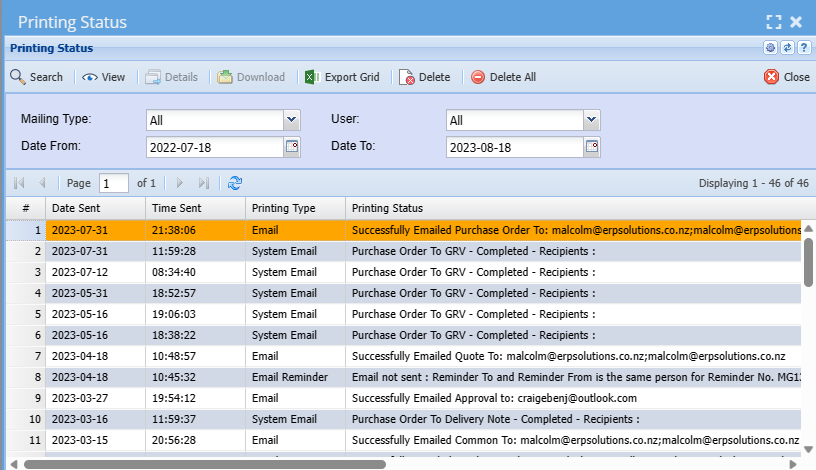The image size is (816, 470).
Task: Click the # column header
Action: pos(26,208)
